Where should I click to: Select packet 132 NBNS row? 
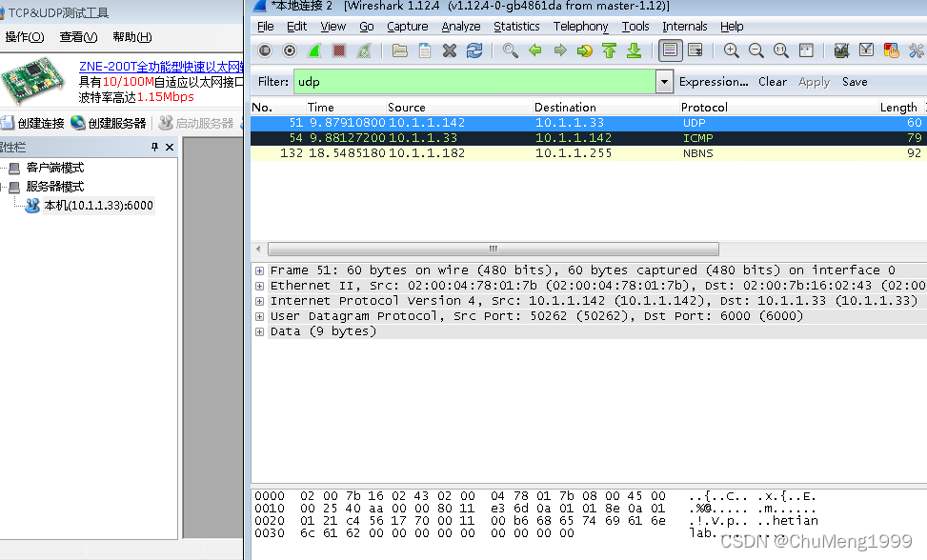coord(588,153)
